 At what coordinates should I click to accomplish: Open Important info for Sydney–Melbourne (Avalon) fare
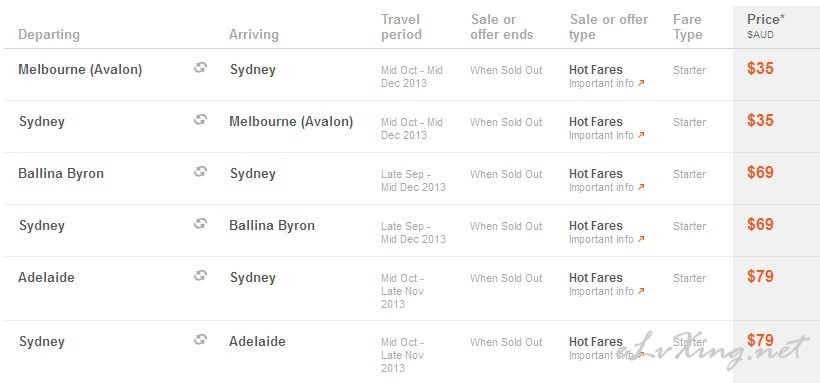(x=607, y=135)
